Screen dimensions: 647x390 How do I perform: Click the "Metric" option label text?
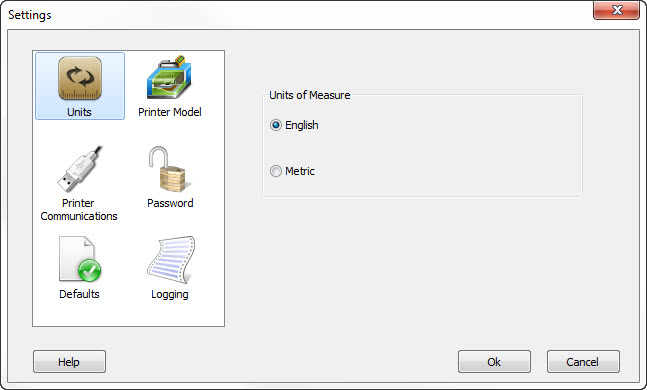pos(300,171)
